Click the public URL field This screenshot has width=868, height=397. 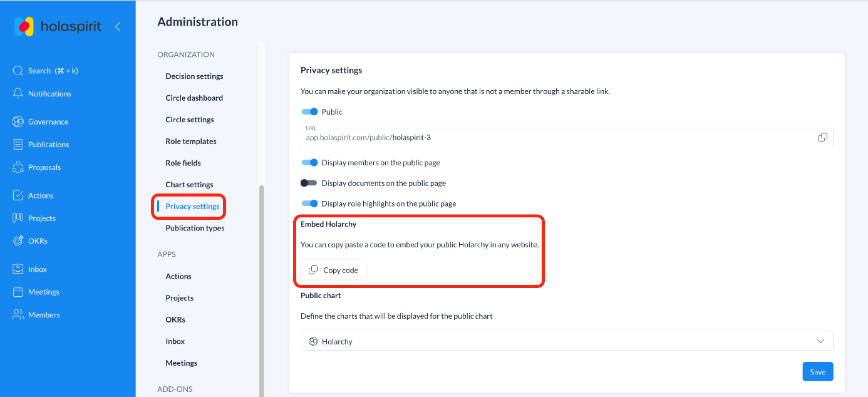point(567,137)
